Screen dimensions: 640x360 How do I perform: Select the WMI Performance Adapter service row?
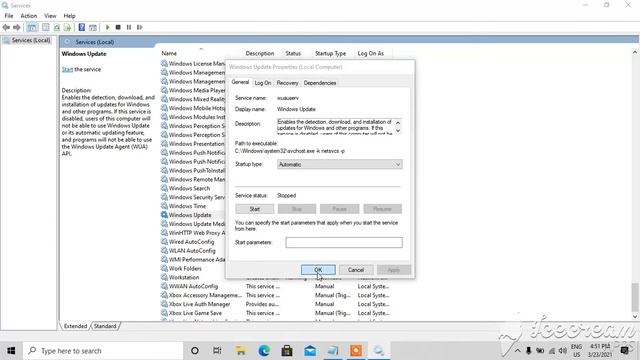(x=193, y=260)
